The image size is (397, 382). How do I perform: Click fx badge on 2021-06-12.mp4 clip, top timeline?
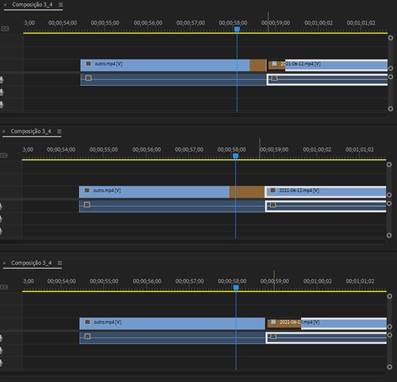click(x=274, y=64)
